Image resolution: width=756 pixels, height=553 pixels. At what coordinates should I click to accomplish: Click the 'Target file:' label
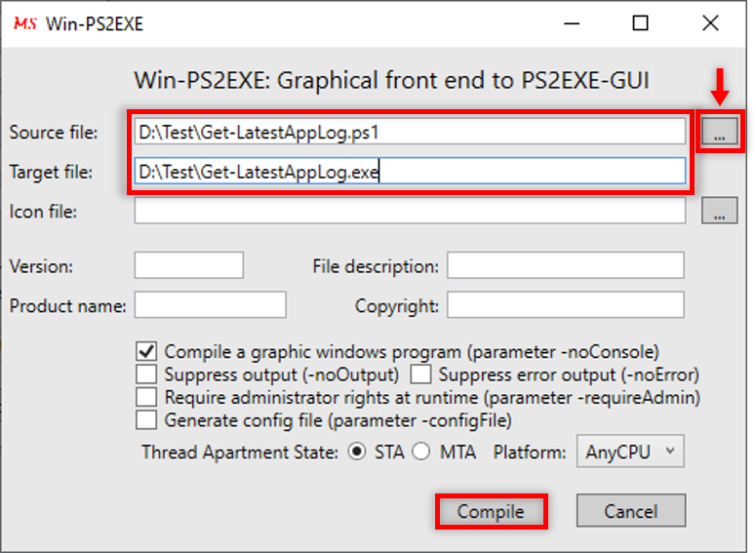pos(51,172)
